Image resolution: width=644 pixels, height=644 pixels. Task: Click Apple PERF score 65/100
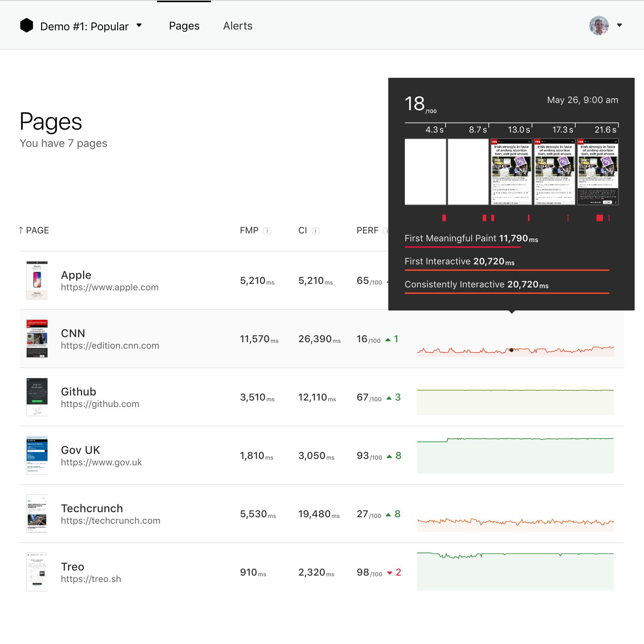[x=370, y=281]
